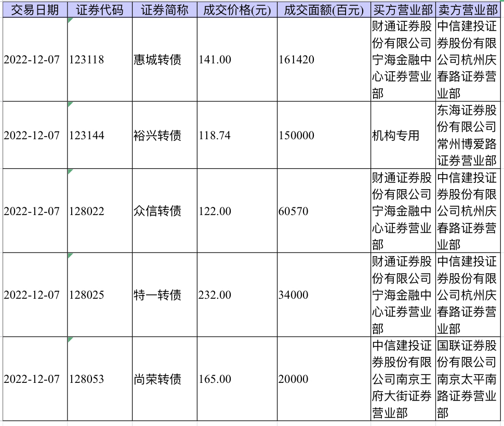The height and width of the screenshot is (426, 504).
Task: Select the 财通证券 buyer cell in 特一转债 row
Action: (x=403, y=295)
